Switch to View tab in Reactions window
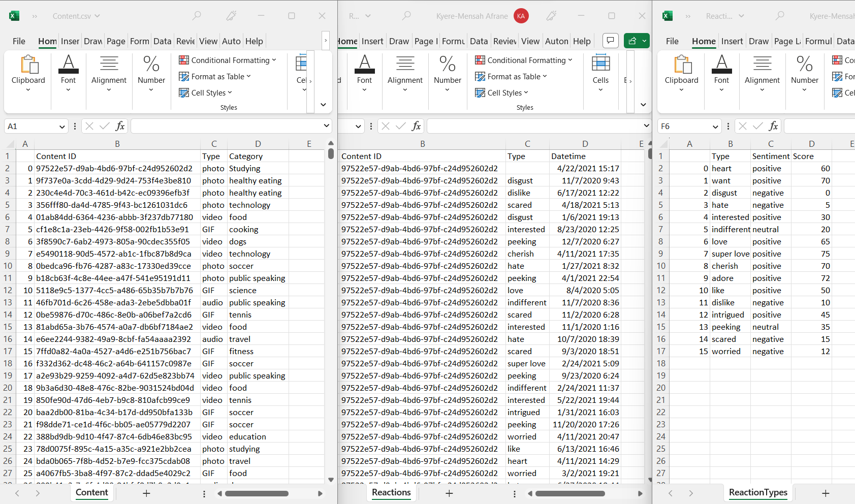Image resolution: width=855 pixels, height=504 pixels. (530, 41)
